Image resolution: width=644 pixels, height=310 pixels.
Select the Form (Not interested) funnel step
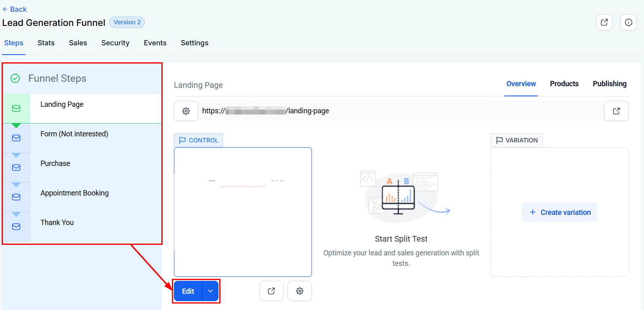pos(74,134)
